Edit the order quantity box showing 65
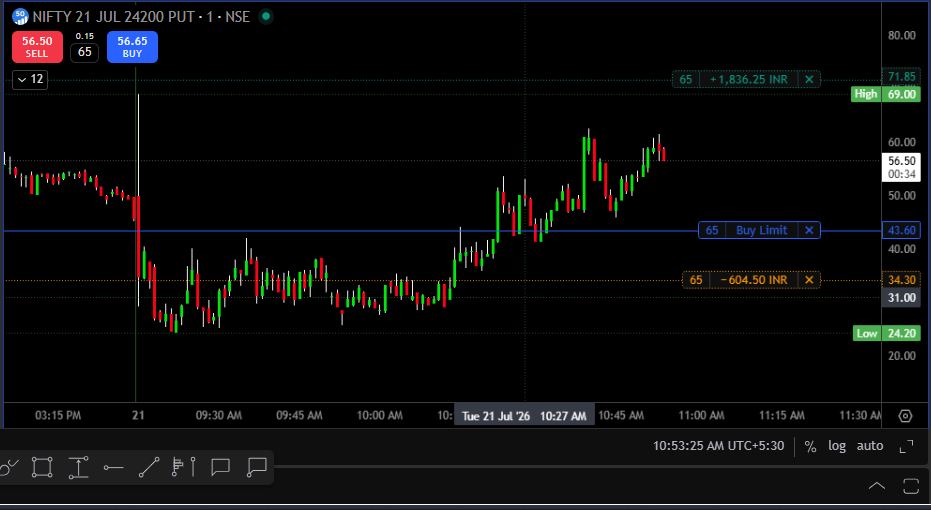Image resolution: width=931 pixels, height=510 pixels. coord(84,52)
